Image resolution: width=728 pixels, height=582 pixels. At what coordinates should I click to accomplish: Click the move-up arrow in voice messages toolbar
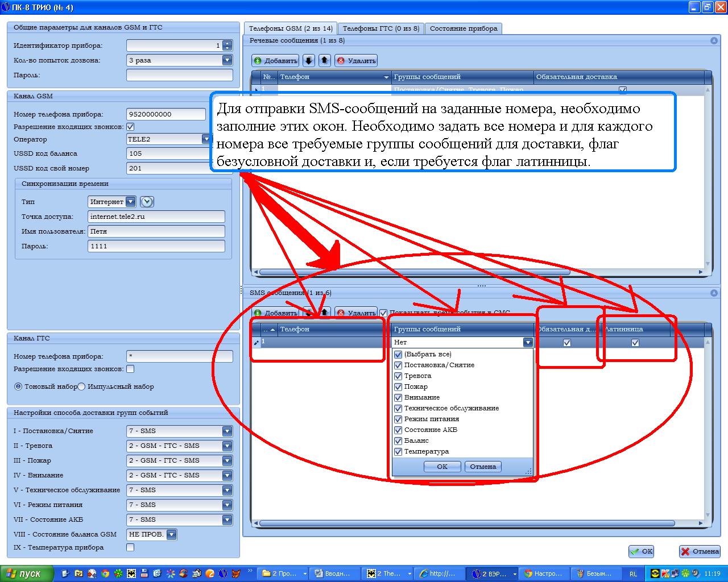324,60
